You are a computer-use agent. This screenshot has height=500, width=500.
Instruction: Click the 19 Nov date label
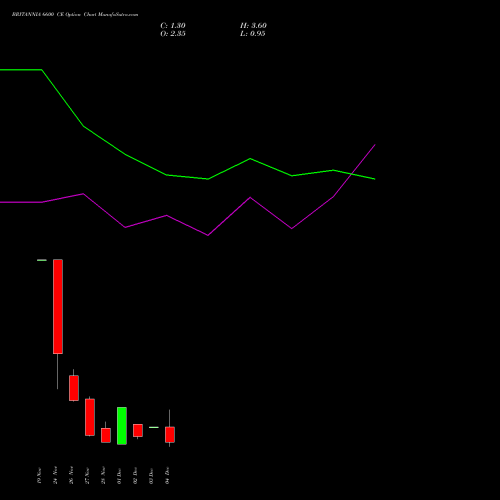[x=39, y=475]
